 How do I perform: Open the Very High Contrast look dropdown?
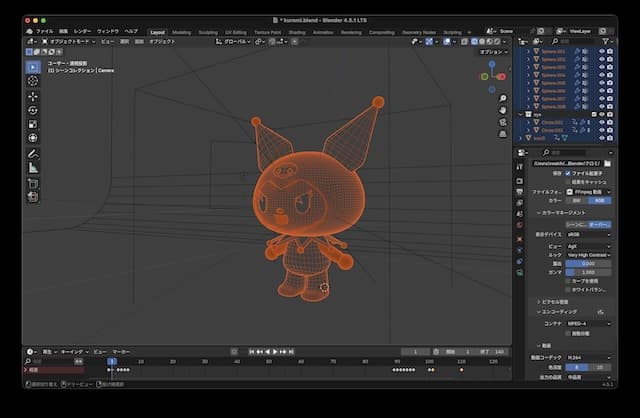click(588, 255)
